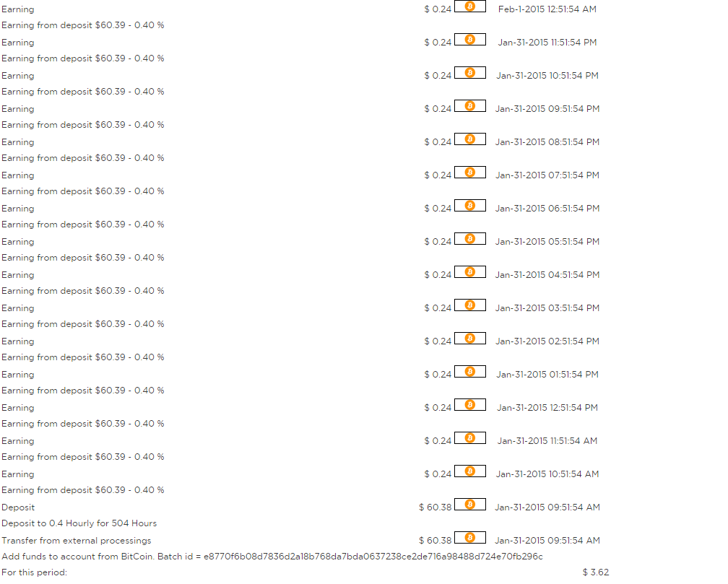Screen dimensions: 728x584
Task: Select the Bitcoin batch id hash text
Action: click(x=373, y=556)
